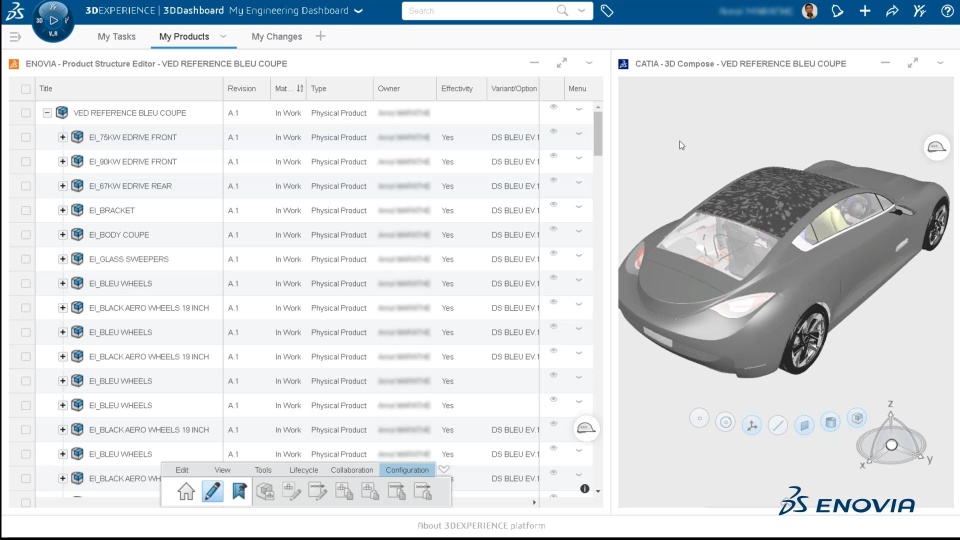Open notifications icon in top bar
This screenshot has height=540, width=960.
coord(837,11)
